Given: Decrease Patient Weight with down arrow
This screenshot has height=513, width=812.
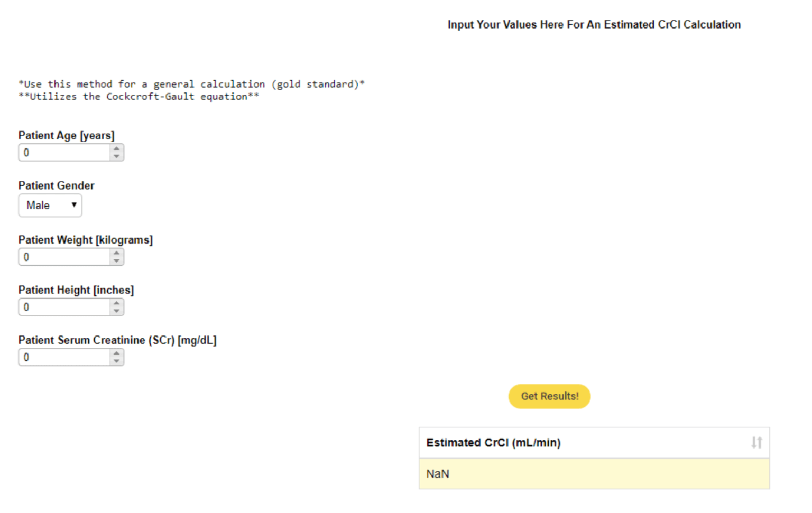Looking at the screenshot, I should [117, 262].
